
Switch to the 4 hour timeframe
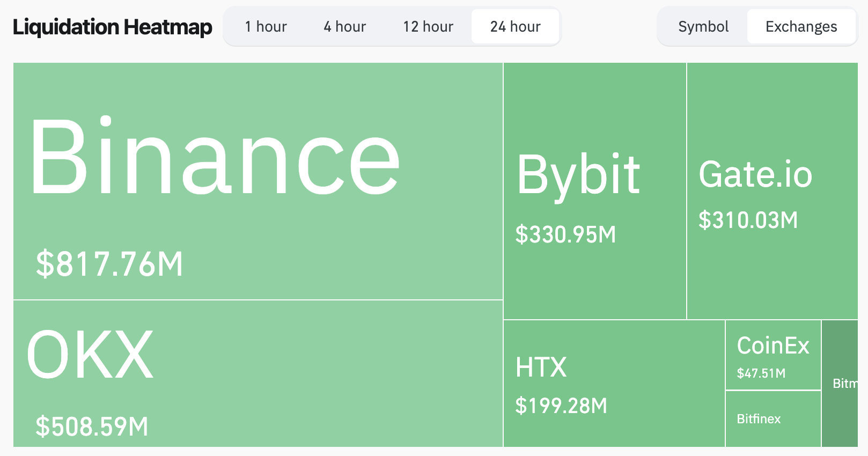[344, 27]
